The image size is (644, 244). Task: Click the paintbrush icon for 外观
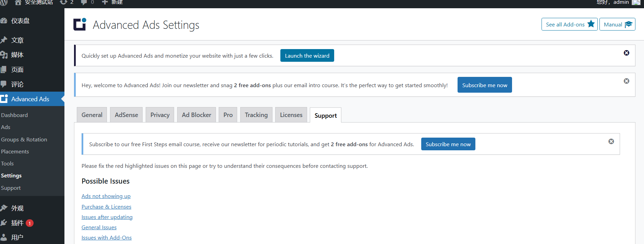pyautogui.click(x=4, y=208)
